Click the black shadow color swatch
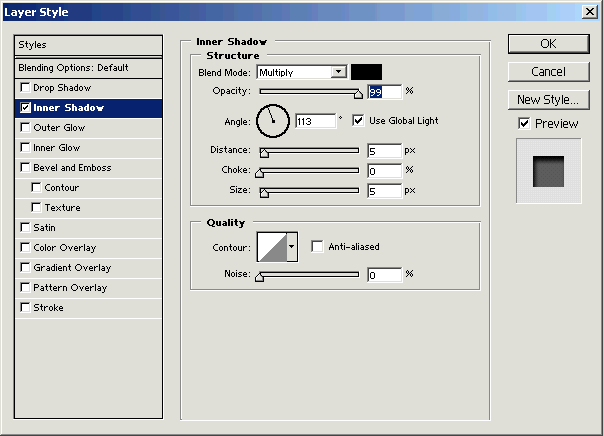This screenshot has height=436, width=604. (x=366, y=72)
